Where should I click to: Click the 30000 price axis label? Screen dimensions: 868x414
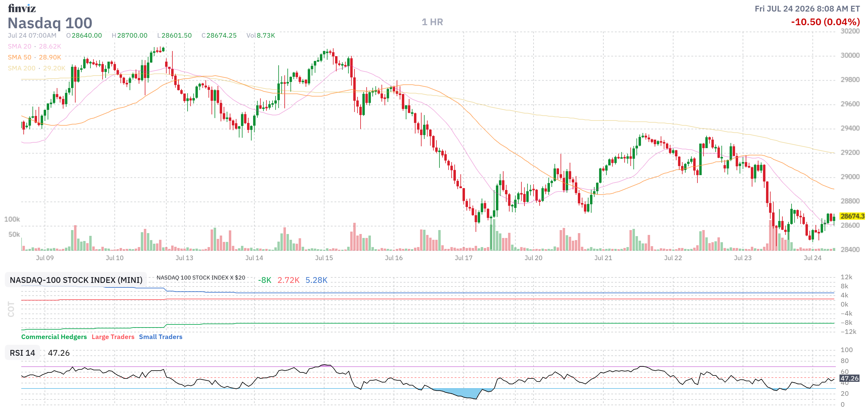[x=850, y=55]
